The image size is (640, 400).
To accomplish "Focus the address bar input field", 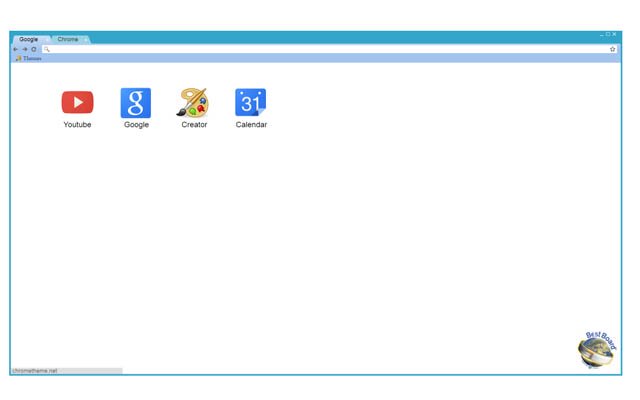I will pos(329,49).
